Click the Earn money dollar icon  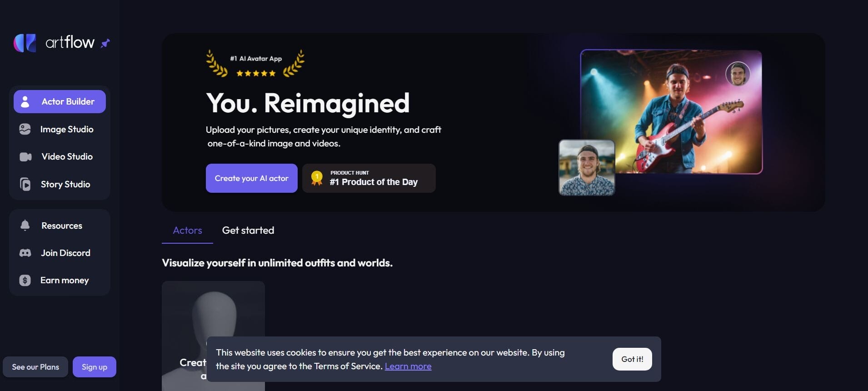tap(25, 281)
